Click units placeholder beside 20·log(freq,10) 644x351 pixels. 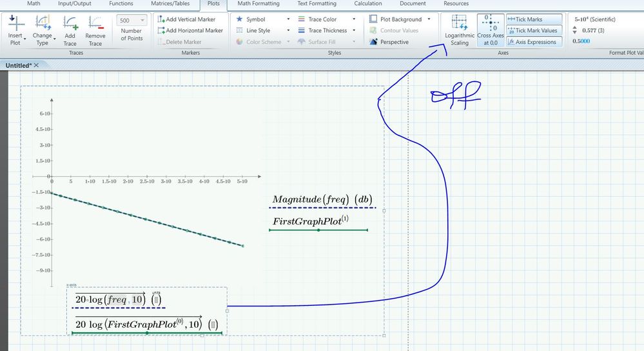click(x=156, y=299)
